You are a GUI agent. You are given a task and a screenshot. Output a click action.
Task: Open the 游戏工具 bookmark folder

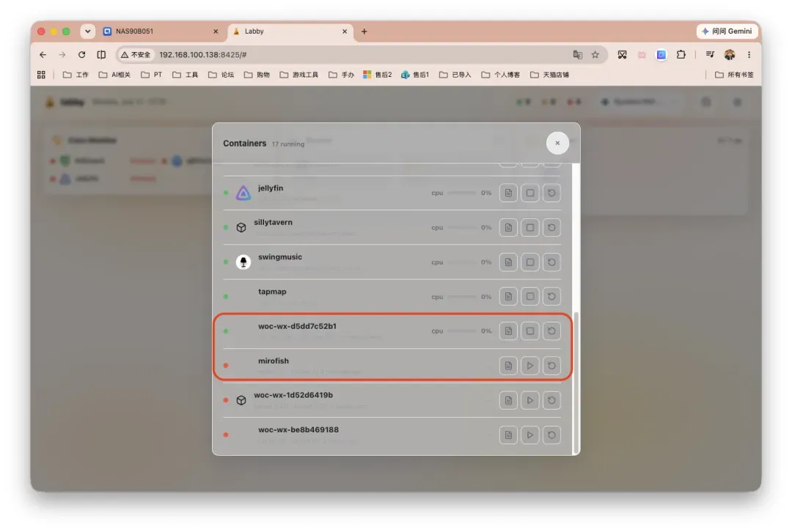299,75
